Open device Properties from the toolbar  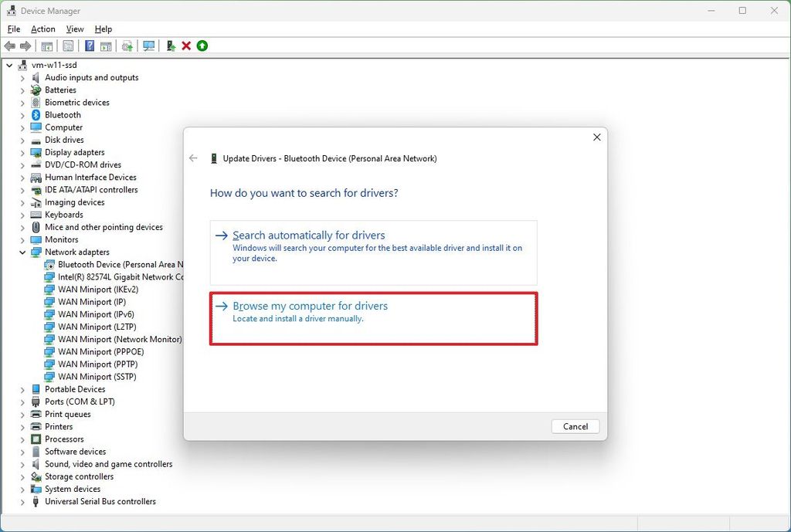click(68, 46)
